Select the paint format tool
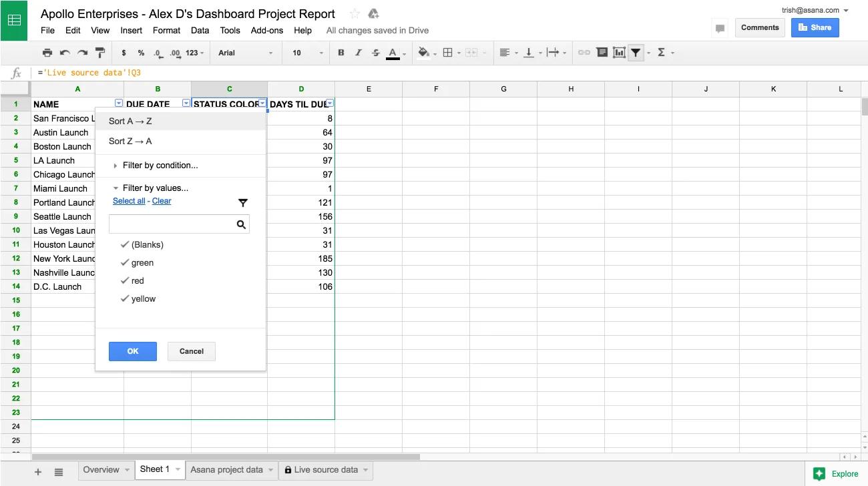This screenshot has height=486, width=868. [100, 53]
